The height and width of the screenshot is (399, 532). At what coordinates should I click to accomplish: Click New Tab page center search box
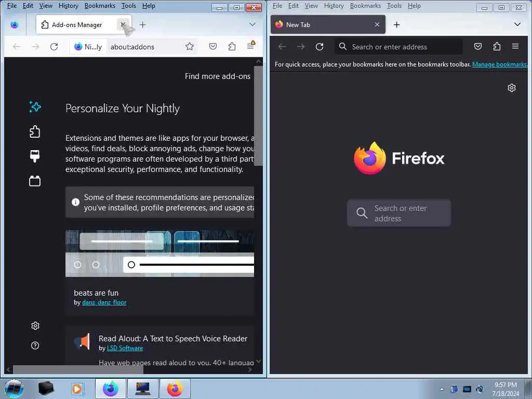coord(398,213)
